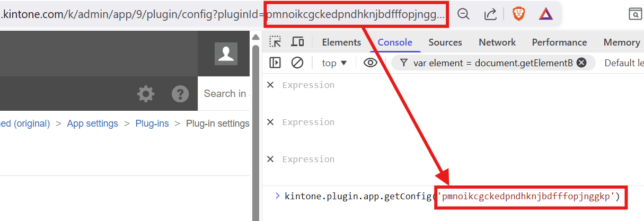Open the Sources tab

(445, 42)
